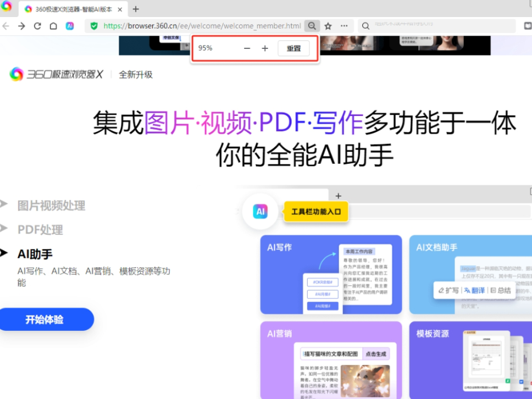This screenshot has height=399, width=532.
Task: Open the 模板资源 card
Action: [470, 361]
